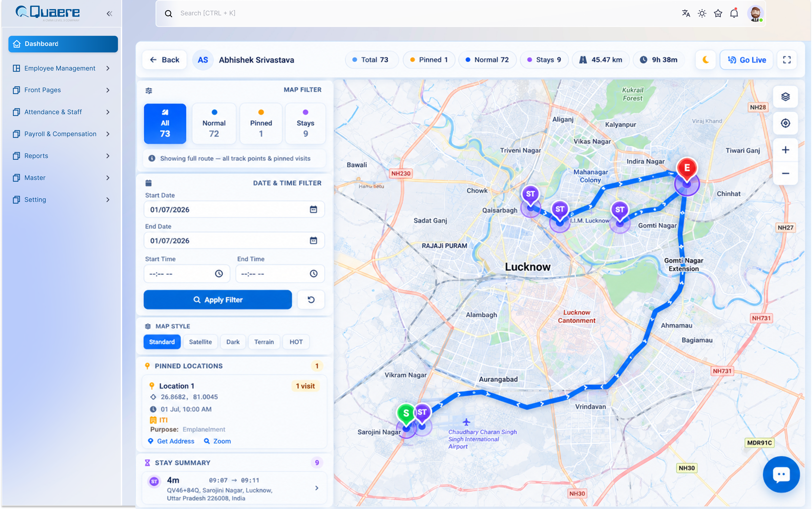
Task: Click the Map Filter sliders icon
Action: (x=148, y=91)
